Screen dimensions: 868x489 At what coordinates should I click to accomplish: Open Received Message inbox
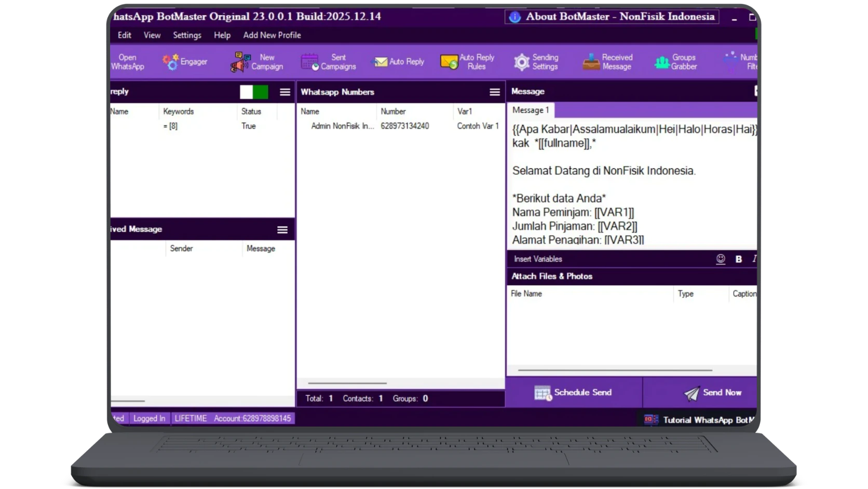coord(607,62)
